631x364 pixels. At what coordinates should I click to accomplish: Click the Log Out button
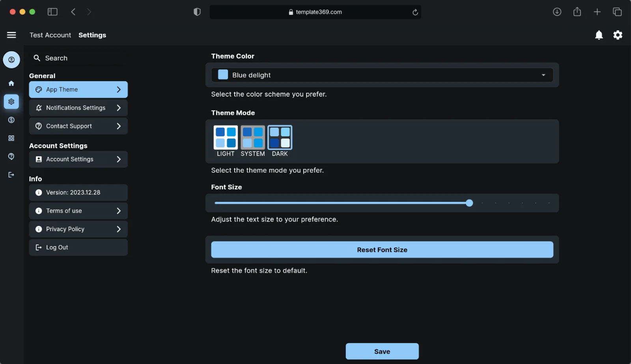pos(78,247)
